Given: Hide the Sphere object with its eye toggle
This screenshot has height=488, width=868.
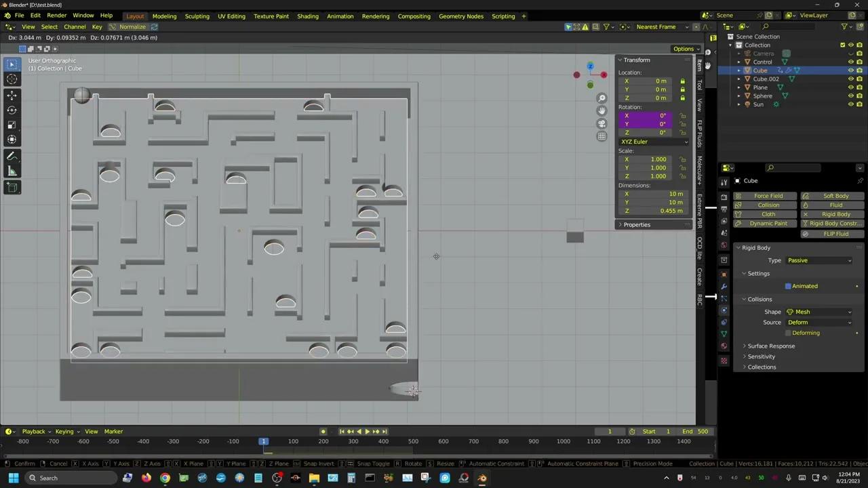Looking at the screenshot, I should tap(850, 96).
